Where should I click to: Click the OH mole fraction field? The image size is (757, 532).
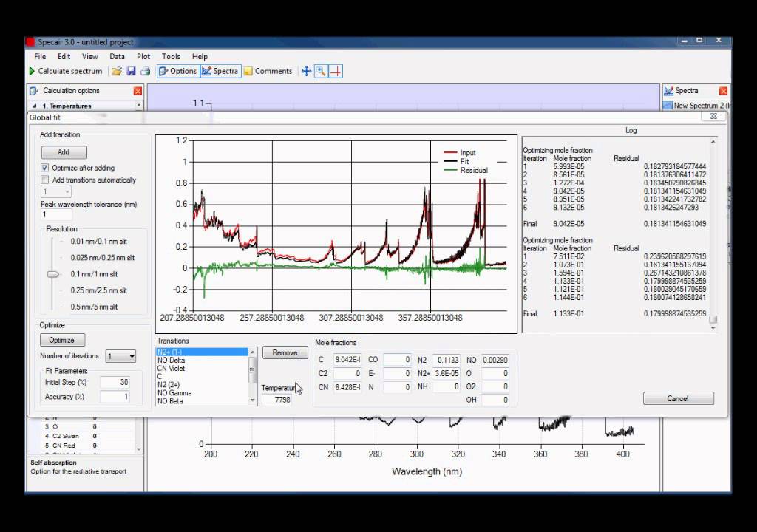pos(495,400)
